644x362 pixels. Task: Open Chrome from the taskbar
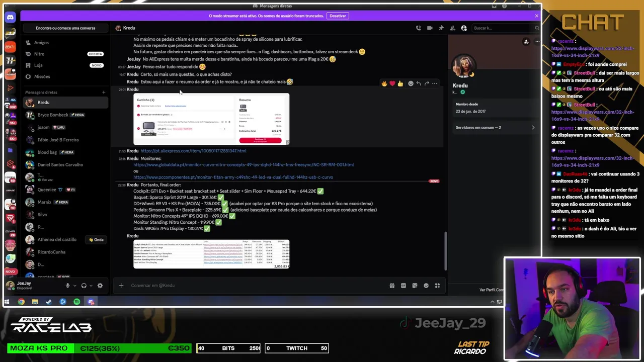(x=21, y=302)
